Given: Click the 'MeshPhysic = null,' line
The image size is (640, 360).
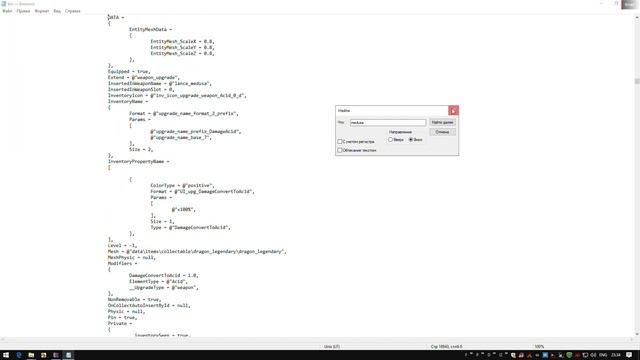Looking at the screenshot, I should 132,258.
